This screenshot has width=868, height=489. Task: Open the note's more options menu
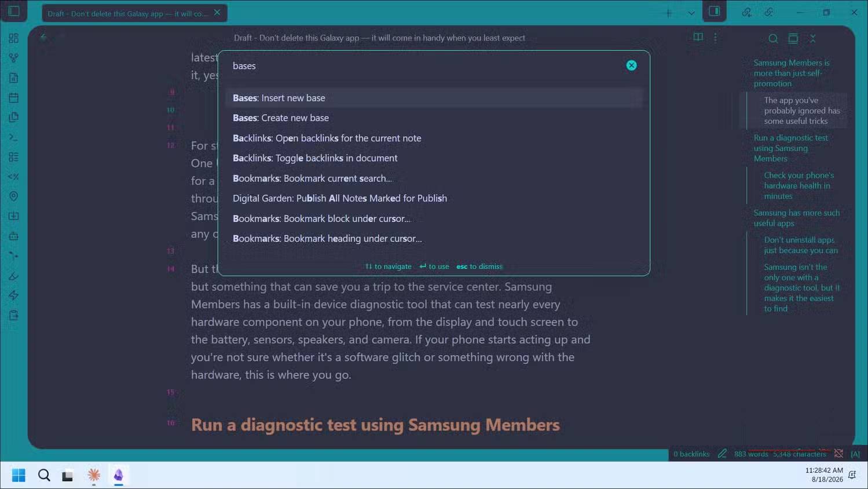pyautogui.click(x=716, y=37)
